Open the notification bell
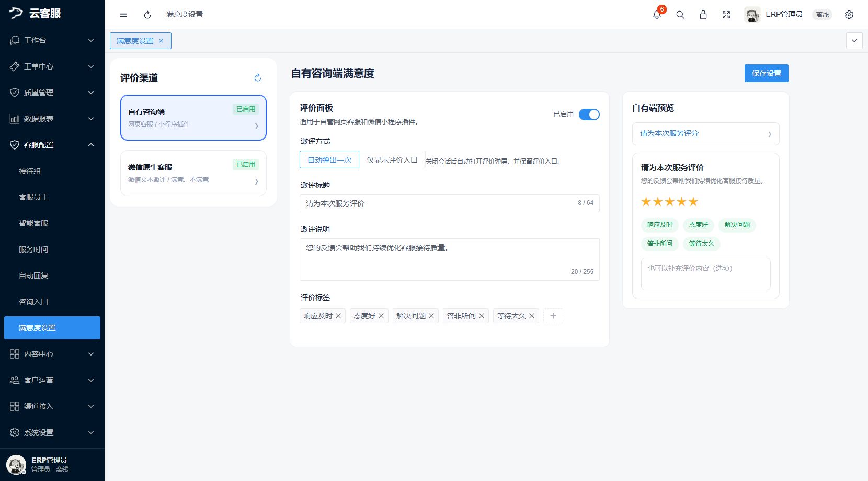 click(x=657, y=15)
